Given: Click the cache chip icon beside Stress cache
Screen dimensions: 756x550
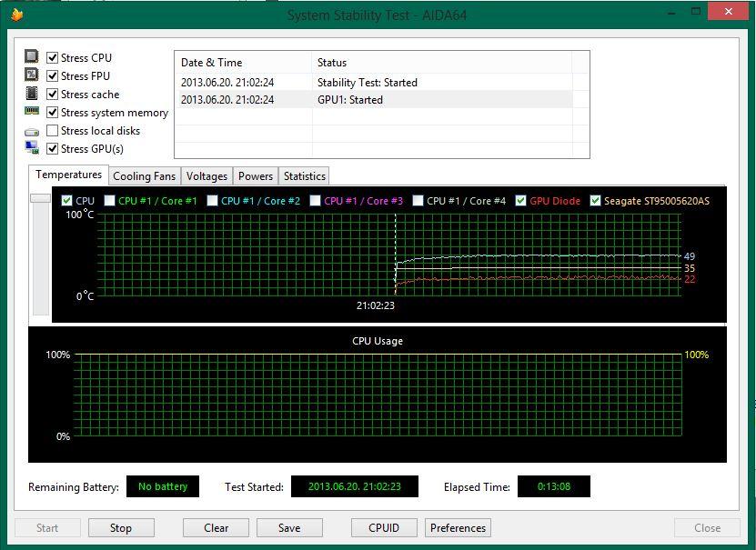Looking at the screenshot, I should [x=32, y=93].
